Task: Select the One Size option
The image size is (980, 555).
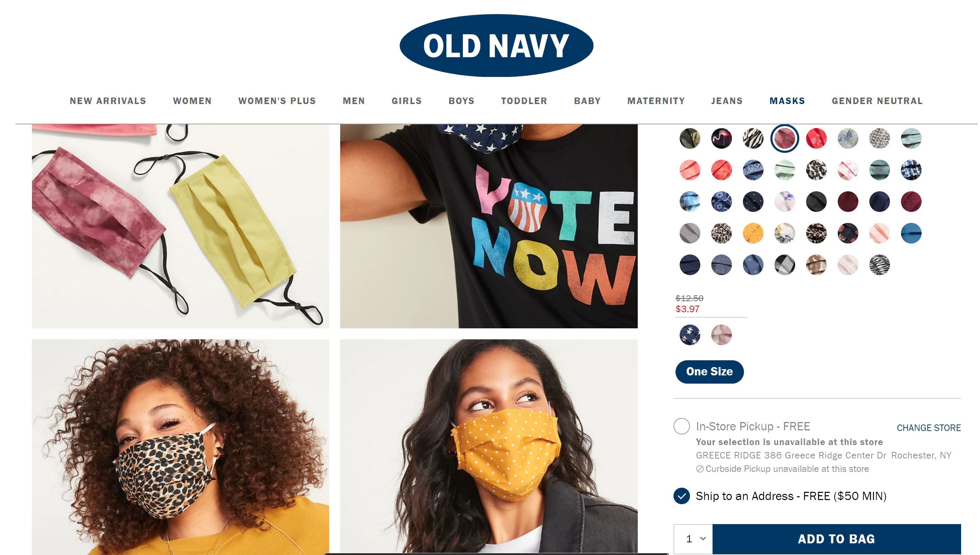Action: coord(709,371)
